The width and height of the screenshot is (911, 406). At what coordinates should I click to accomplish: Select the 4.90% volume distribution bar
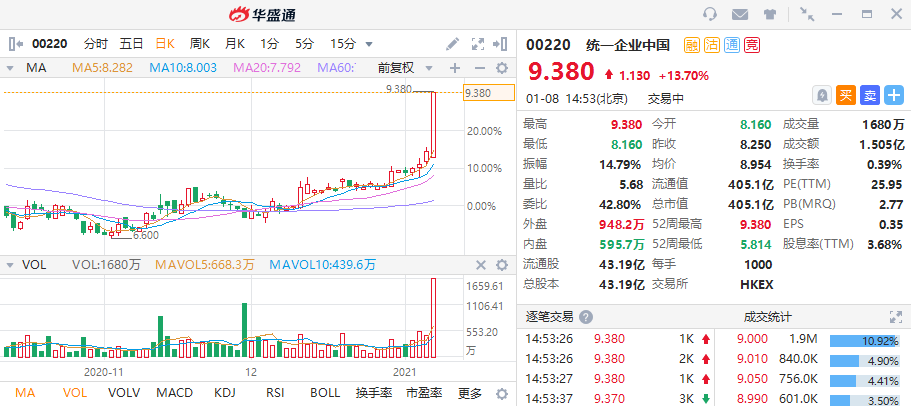(865, 361)
